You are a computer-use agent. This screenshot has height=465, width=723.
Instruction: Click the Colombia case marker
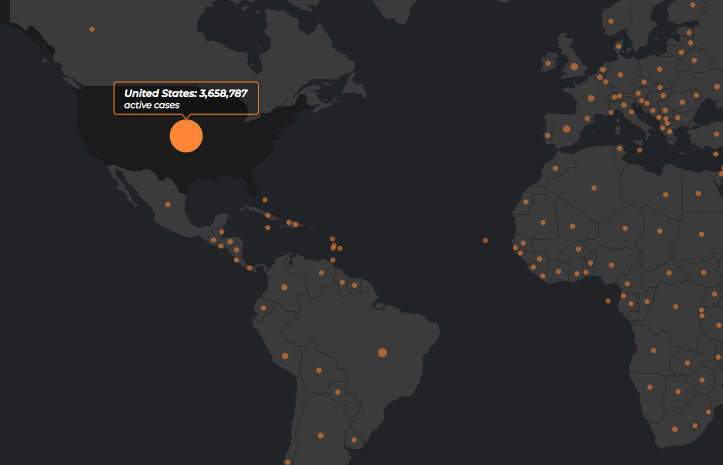[284, 287]
